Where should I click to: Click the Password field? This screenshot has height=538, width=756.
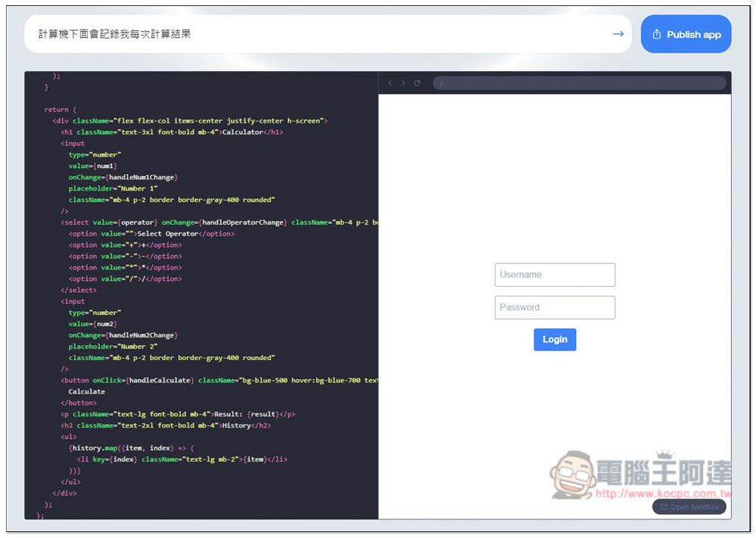coord(554,307)
